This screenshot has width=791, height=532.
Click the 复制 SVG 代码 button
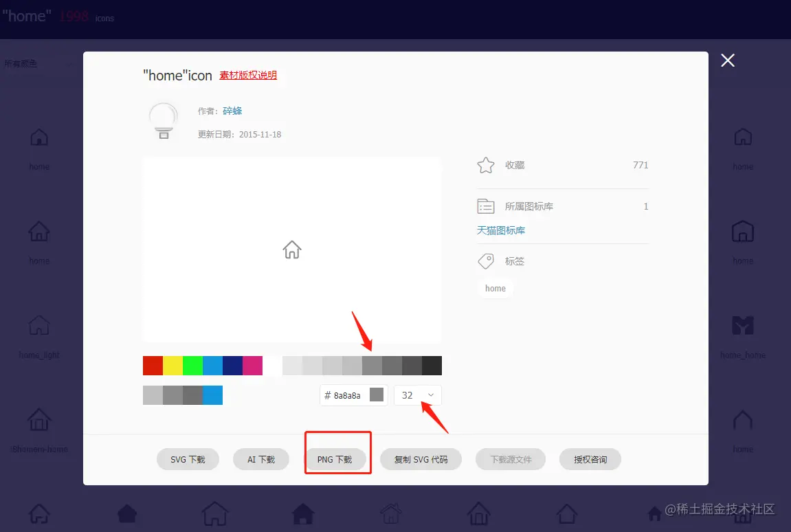[421, 459]
